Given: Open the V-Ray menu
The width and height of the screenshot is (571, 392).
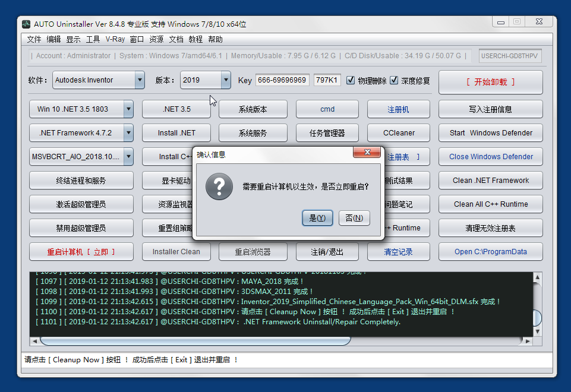Looking at the screenshot, I should [115, 39].
